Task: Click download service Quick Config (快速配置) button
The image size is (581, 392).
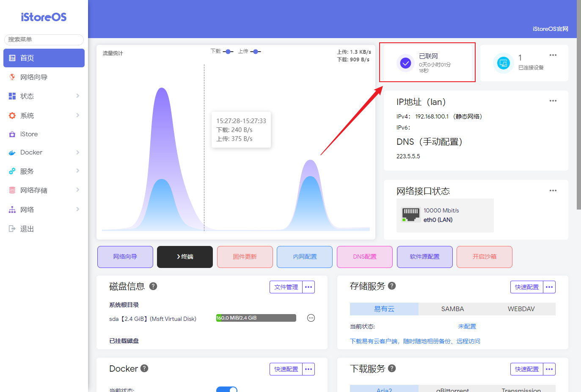Action: 527,369
